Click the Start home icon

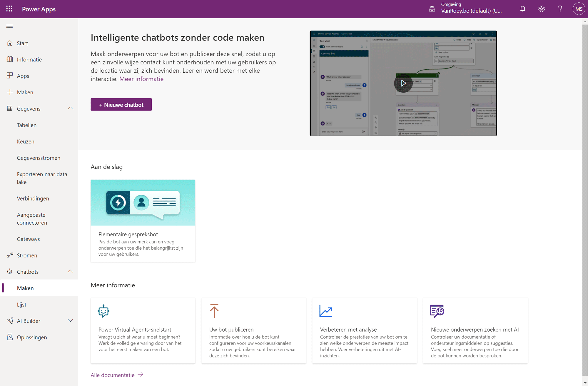(x=10, y=43)
